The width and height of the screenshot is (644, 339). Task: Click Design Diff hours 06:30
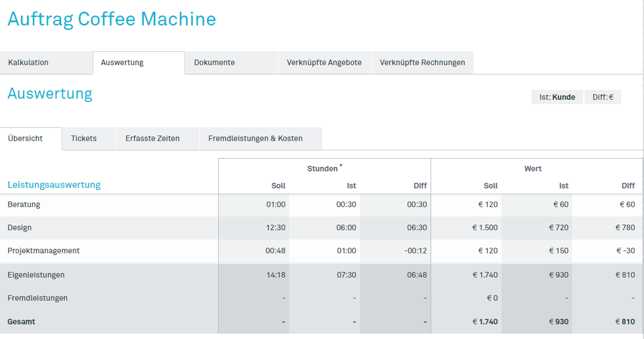click(x=417, y=228)
